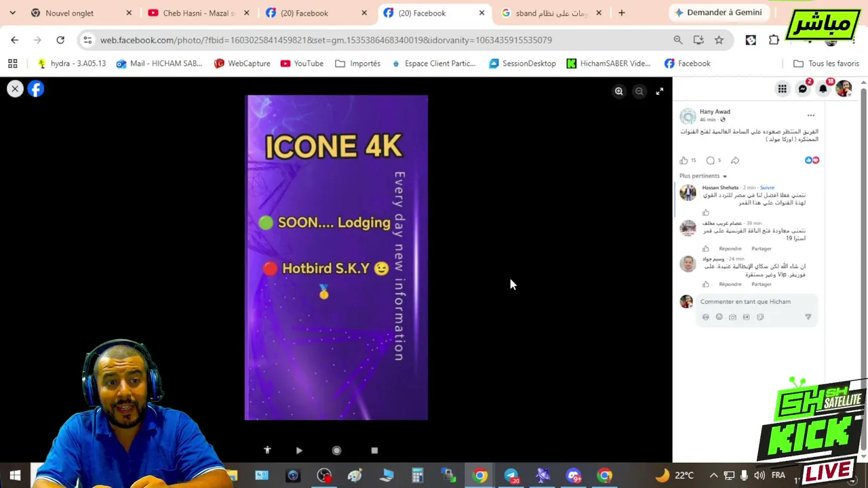This screenshot has height=488, width=868.
Task: Insert an avatar sticker in comment
Action: (x=706, y=317)
